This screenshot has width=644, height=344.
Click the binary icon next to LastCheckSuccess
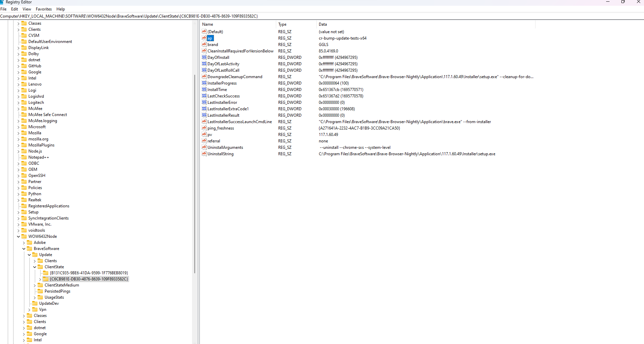pos(204,96)
